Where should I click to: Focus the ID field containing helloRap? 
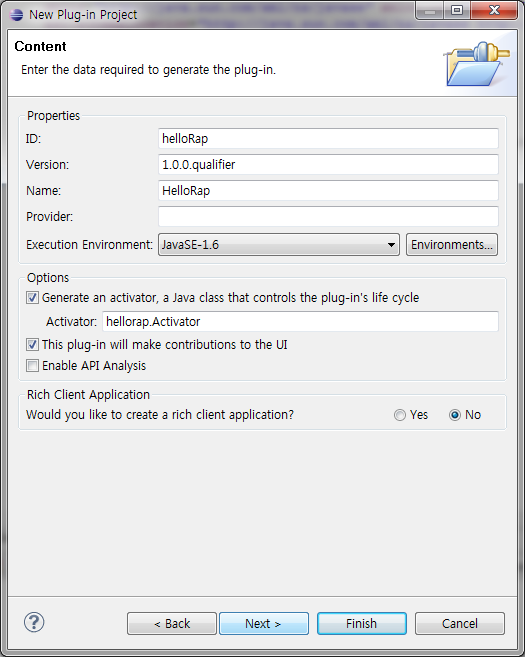pos(328,139)
